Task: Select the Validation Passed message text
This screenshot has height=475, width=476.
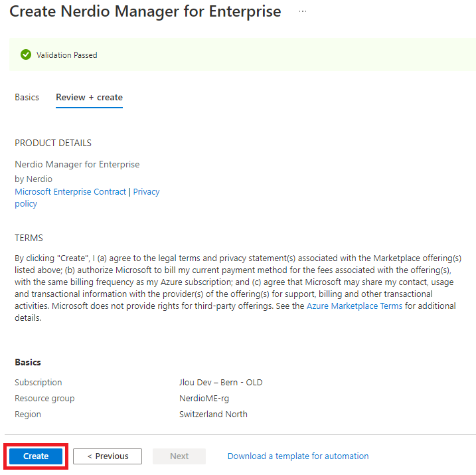Action: 67,55
